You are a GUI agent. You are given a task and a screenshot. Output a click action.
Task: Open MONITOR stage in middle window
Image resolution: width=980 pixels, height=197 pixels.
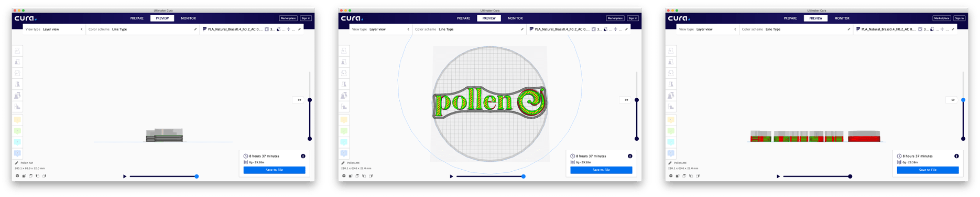pos(515,18)
